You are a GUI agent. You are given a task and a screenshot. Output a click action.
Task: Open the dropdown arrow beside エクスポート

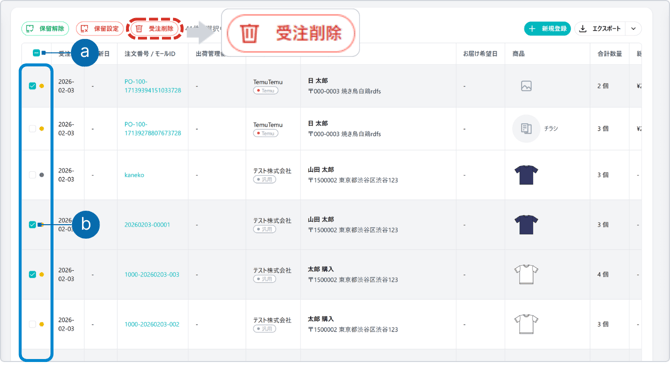[x=634, y=29]
